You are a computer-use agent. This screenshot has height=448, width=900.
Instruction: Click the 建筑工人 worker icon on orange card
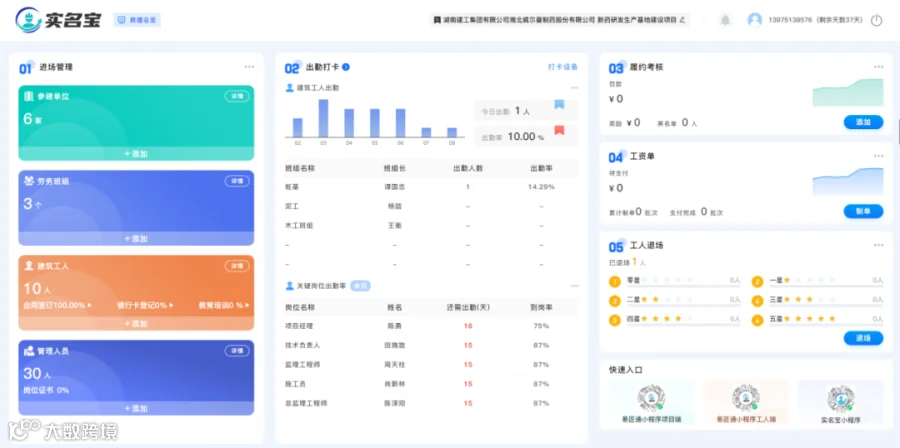29,266
